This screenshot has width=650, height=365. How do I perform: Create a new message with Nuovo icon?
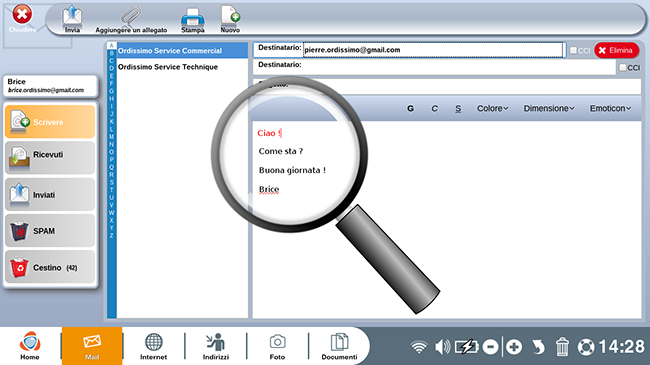pyautogui.click(x=230, y=19)
